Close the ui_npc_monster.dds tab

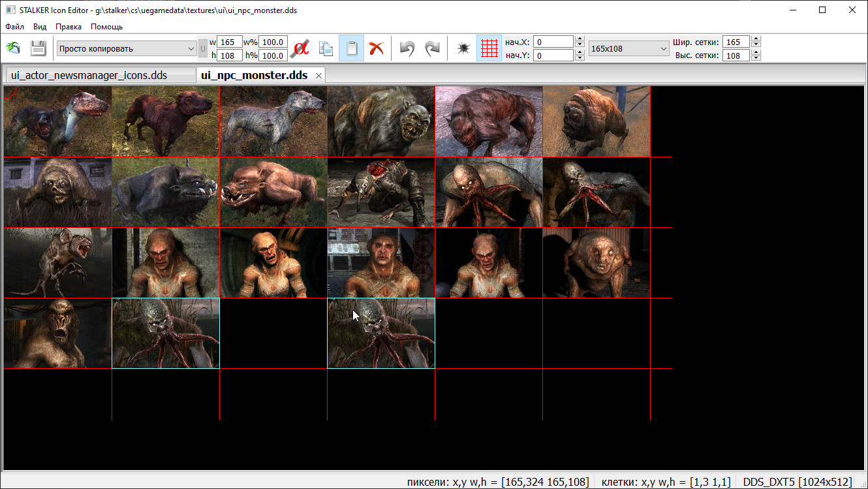click(318, 76)
